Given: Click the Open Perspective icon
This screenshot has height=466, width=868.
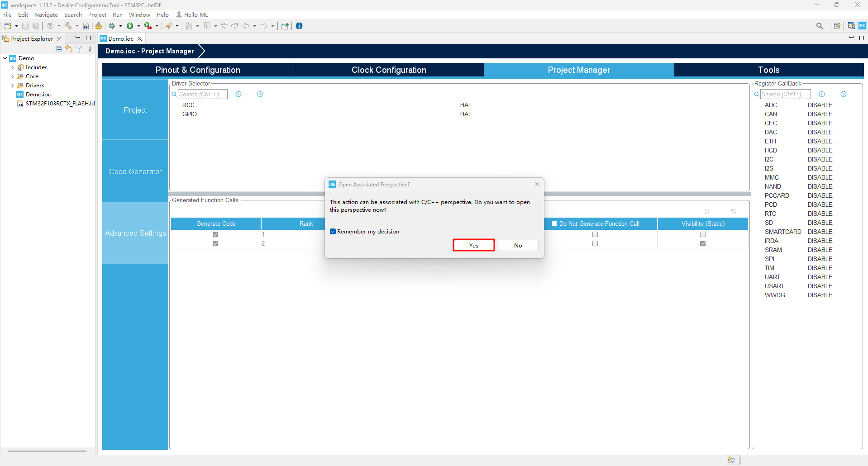Looking at the screenshot, I should point(837,26).
